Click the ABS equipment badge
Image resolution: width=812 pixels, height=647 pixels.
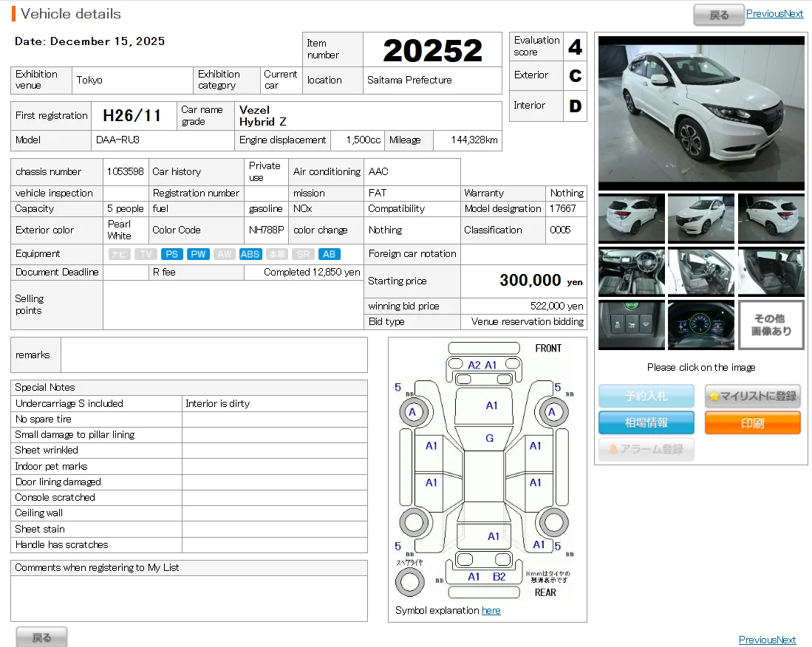coord(250,254)
